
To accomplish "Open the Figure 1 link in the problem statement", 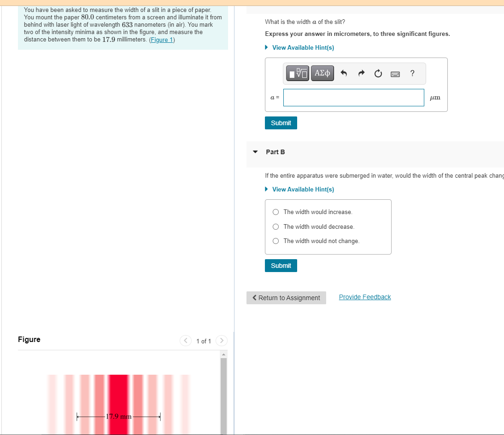I will [x=161, y=39].
